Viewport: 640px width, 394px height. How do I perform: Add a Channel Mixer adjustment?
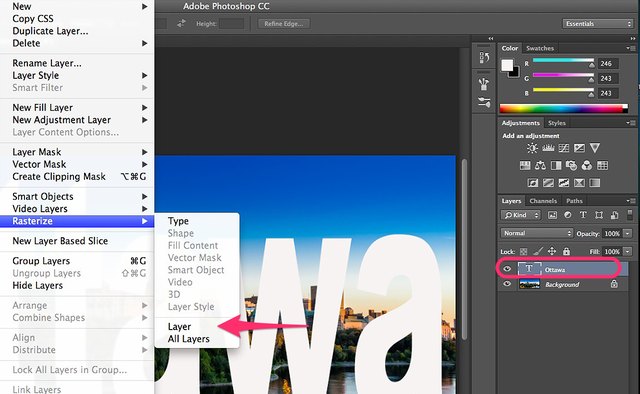pyautogui.click(x=587, y=165)
